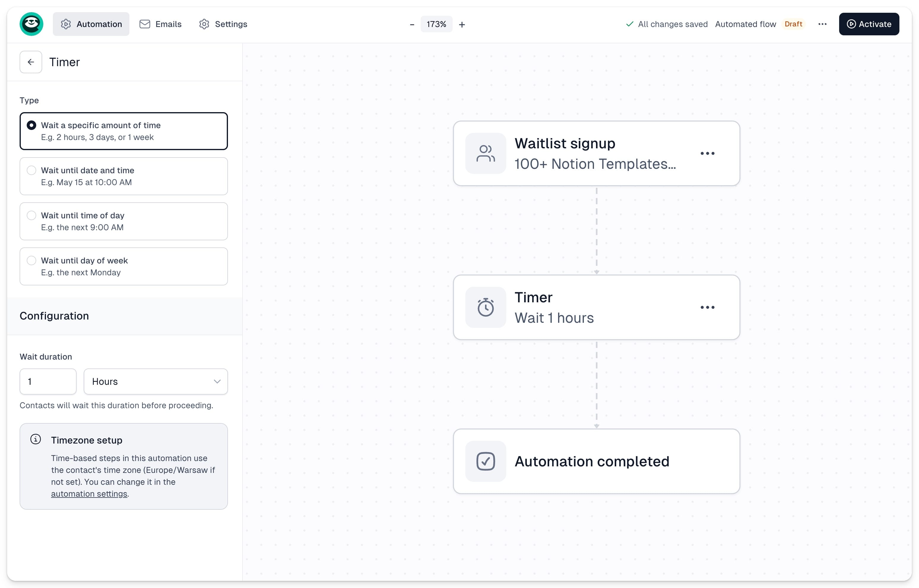Viewport: 919px width, 588px height.
Task: Click the Wait 1 hours text
Action: point(554,318)
